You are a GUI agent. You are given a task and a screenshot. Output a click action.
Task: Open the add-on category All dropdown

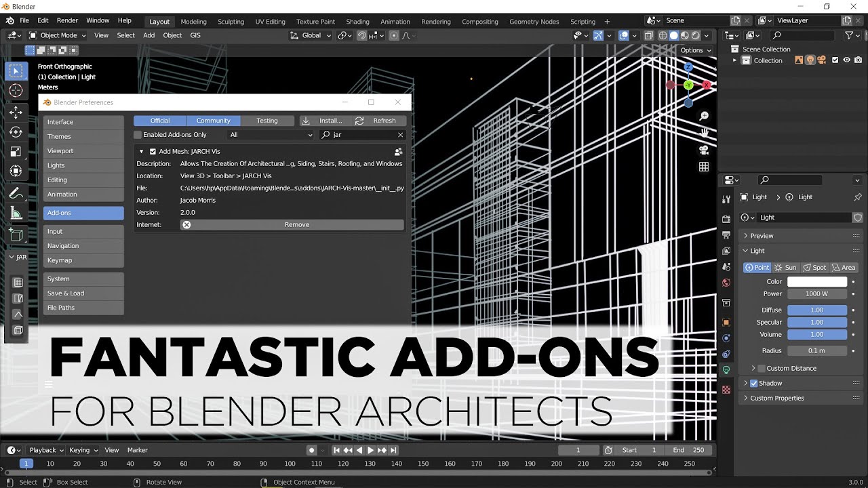pos(271,135)
